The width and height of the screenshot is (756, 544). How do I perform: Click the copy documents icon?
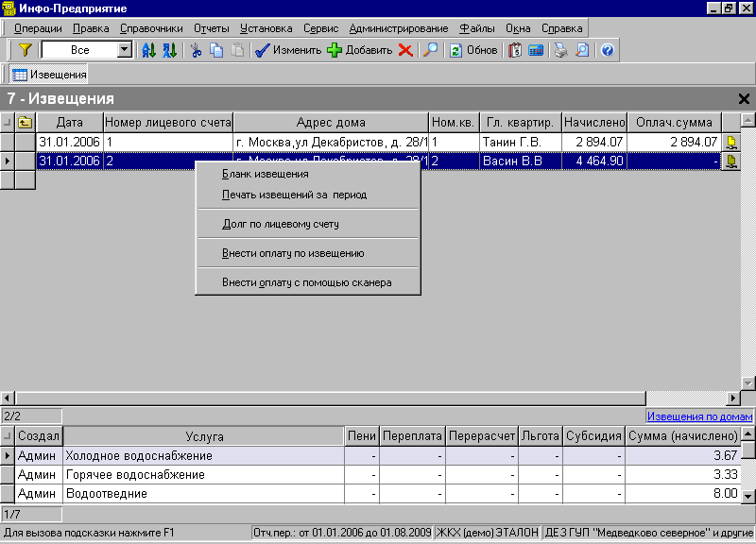coord(216,50)
